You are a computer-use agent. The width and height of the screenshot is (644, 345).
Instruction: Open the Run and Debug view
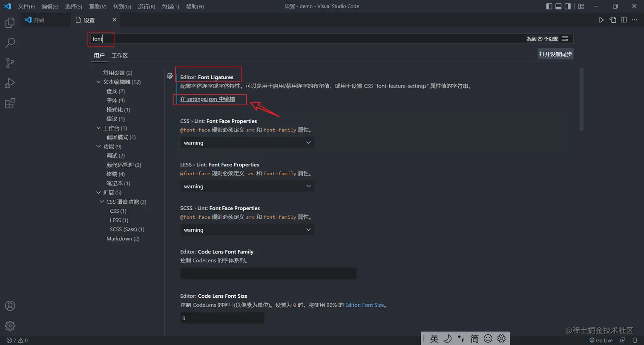point(10,83)
